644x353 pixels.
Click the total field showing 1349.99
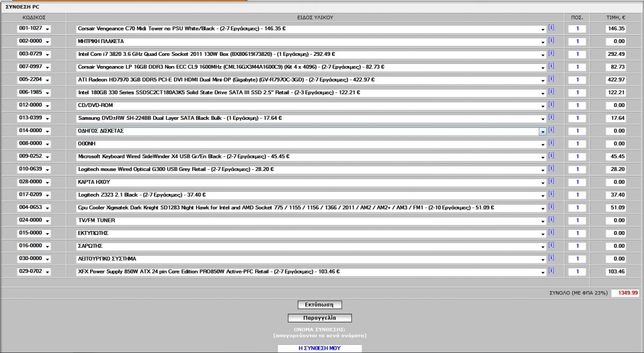626,293
